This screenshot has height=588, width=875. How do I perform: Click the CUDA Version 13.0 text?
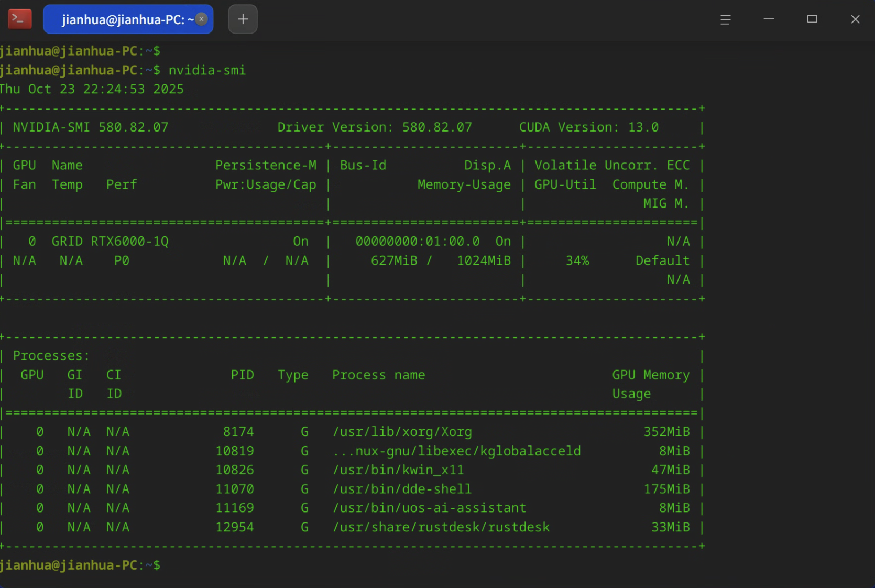(x=588, y=127)
